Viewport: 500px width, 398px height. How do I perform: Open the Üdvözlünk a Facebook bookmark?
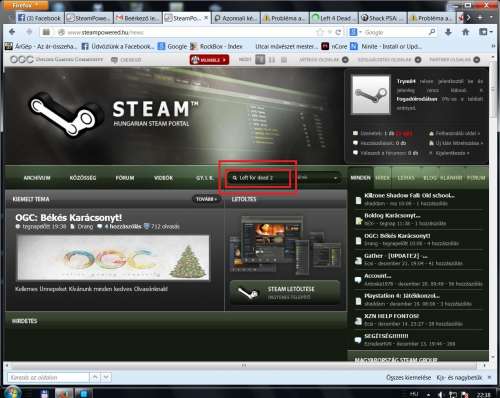(118, 46)
